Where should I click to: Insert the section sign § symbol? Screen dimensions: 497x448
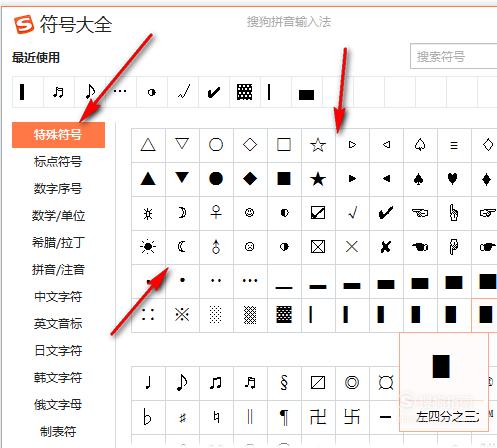pos(284,383)
